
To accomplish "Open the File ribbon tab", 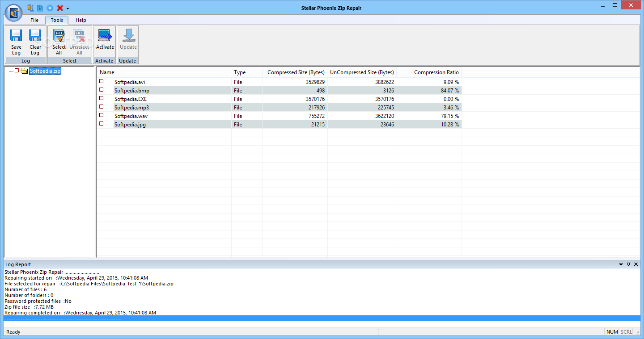I will tap(34, 20).
